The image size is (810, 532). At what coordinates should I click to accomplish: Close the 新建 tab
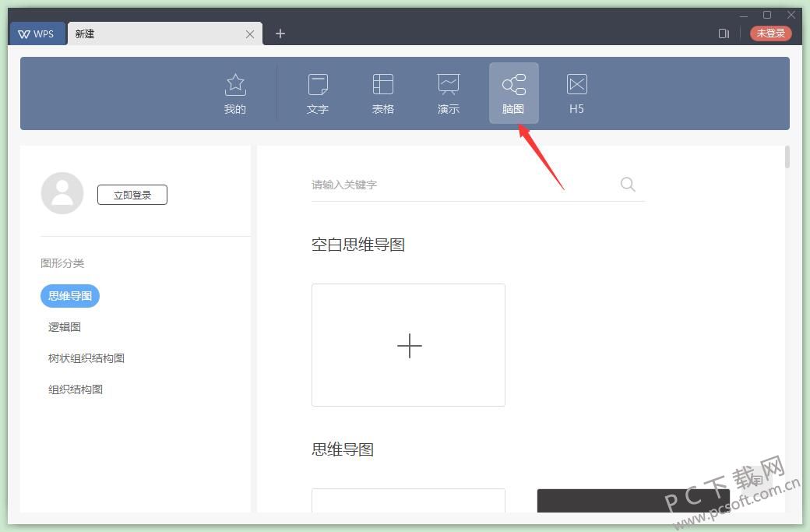click(249, 33)
